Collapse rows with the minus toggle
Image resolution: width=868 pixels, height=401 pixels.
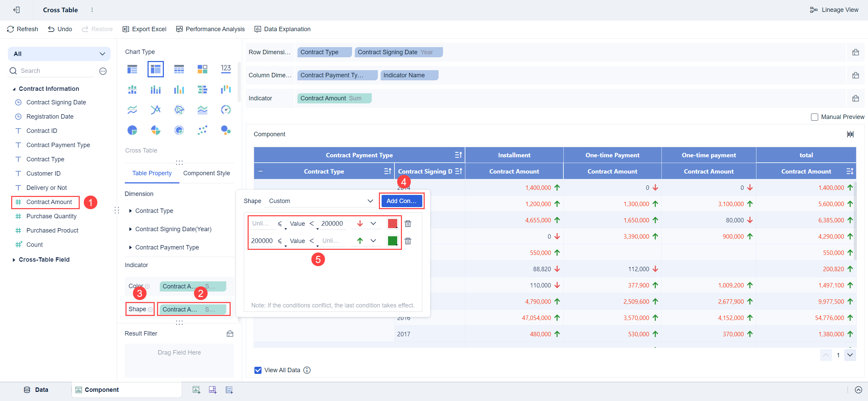[x=261, y=171]
